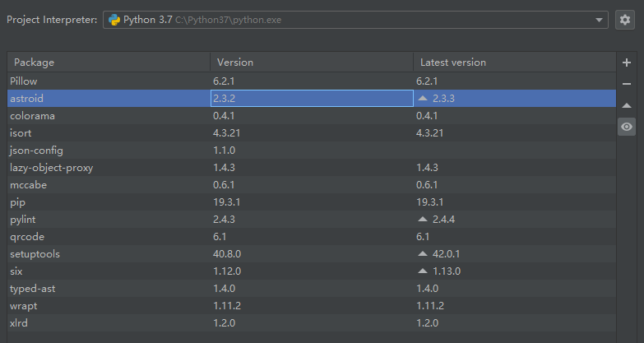The width and height of the screenshot is (644, 343).
Task: Click upgrade arrow beside setuptools 42.0.1
Action: [x=423, y=253]
